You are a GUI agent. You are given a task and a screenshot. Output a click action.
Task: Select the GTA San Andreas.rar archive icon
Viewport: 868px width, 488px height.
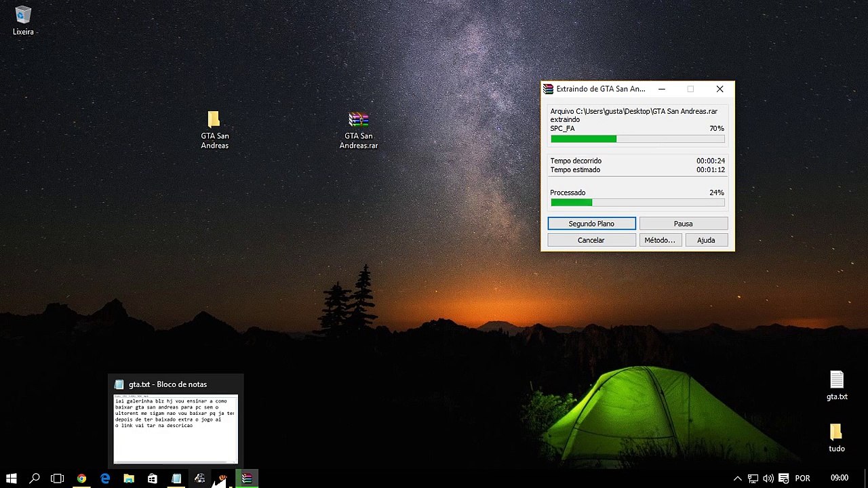tap(359, 130)
